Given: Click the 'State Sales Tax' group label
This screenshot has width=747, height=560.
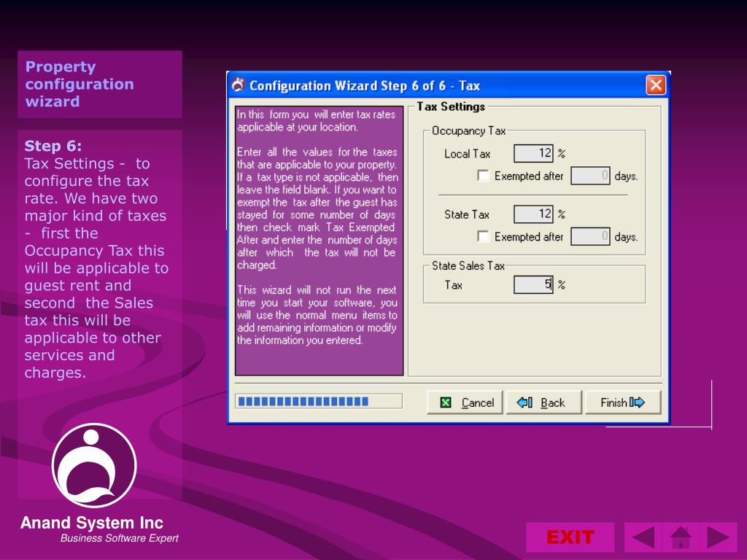Looking at the screenshot, I should coord(468,265).
